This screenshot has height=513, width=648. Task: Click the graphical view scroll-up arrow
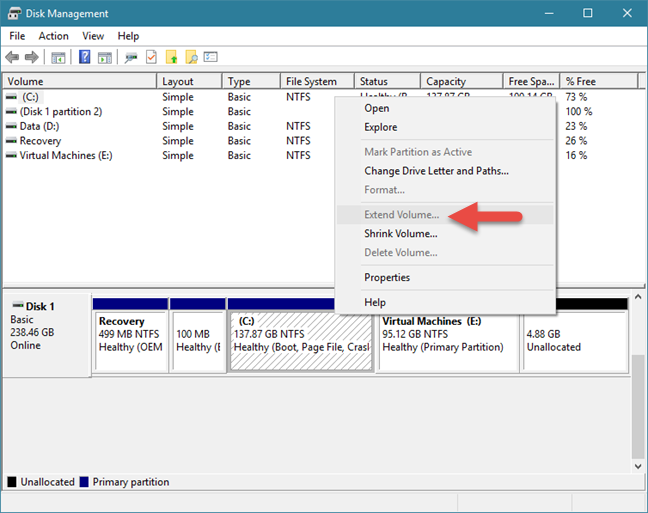pyautogui.click(x=638, y=297)
